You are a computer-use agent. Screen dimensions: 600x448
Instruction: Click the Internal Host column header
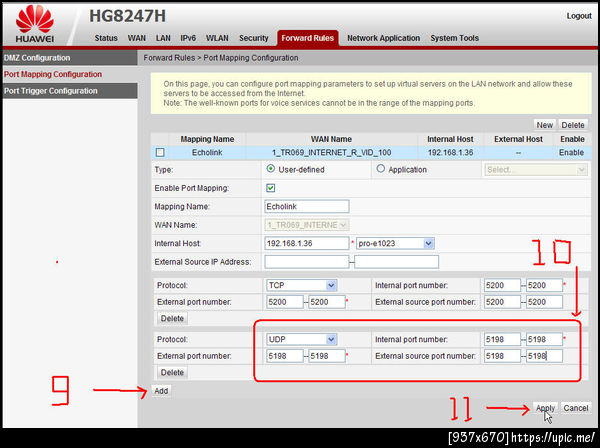(x=450, y=139)
